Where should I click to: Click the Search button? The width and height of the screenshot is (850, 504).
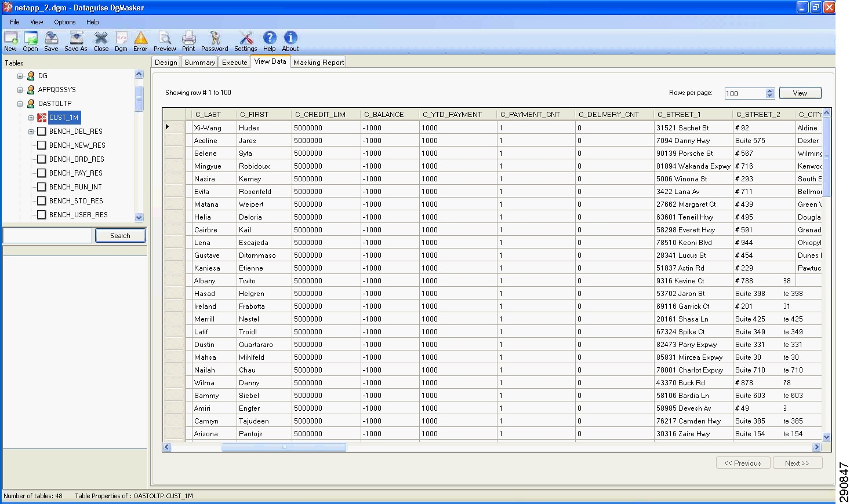pyautogui.click(x=120, y=235)
